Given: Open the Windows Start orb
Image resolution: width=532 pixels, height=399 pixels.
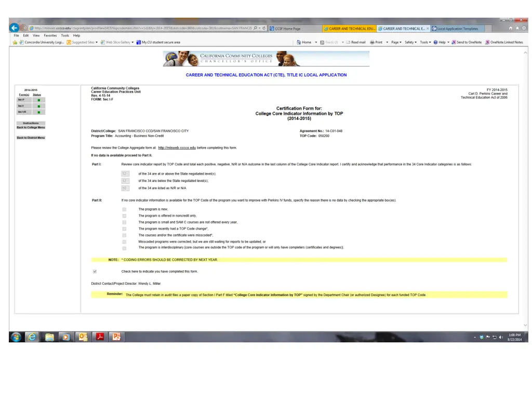Looking at the screenshot, I should (x=16, y=337).
